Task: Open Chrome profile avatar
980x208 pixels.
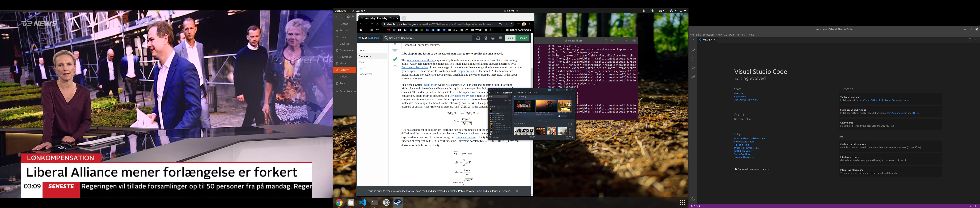Action: [x=524, y=24]
